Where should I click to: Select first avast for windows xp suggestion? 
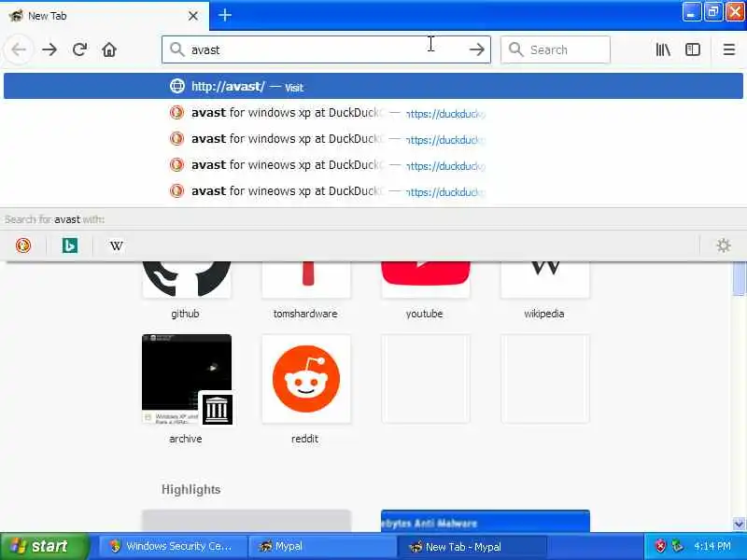[373, 113]
